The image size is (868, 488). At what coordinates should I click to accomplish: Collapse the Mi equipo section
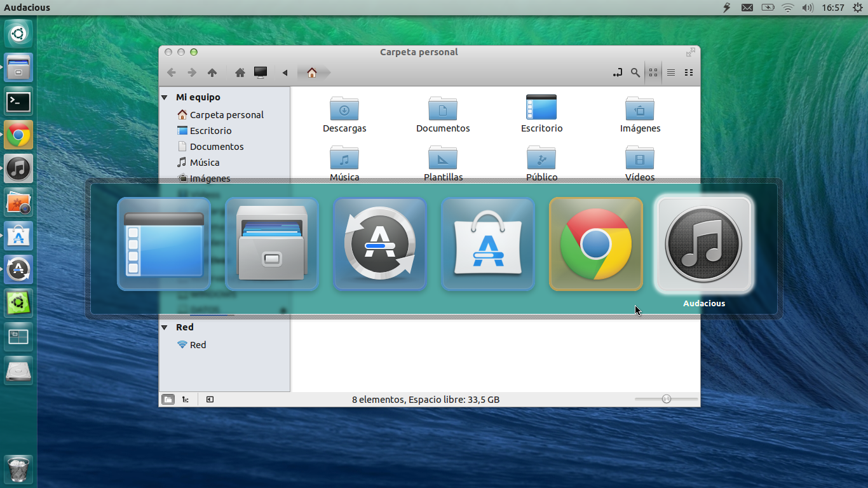click(165, 97)
